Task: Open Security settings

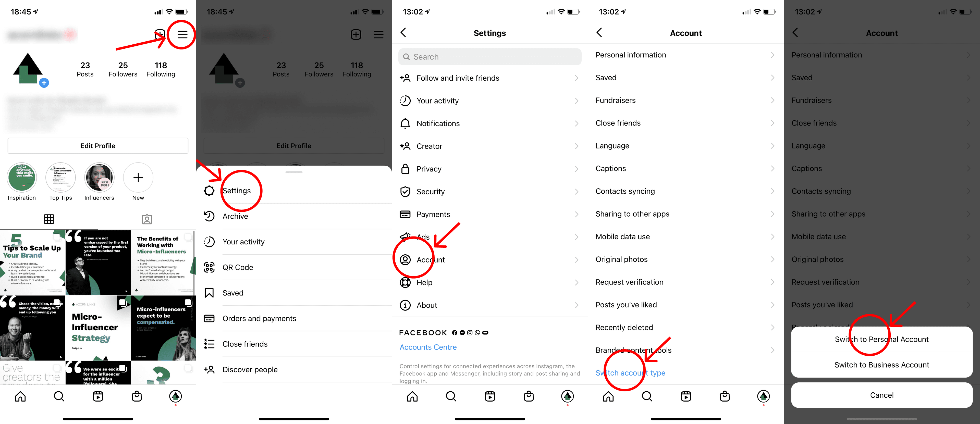Action: pyautogui.click(x=490, y=191)
